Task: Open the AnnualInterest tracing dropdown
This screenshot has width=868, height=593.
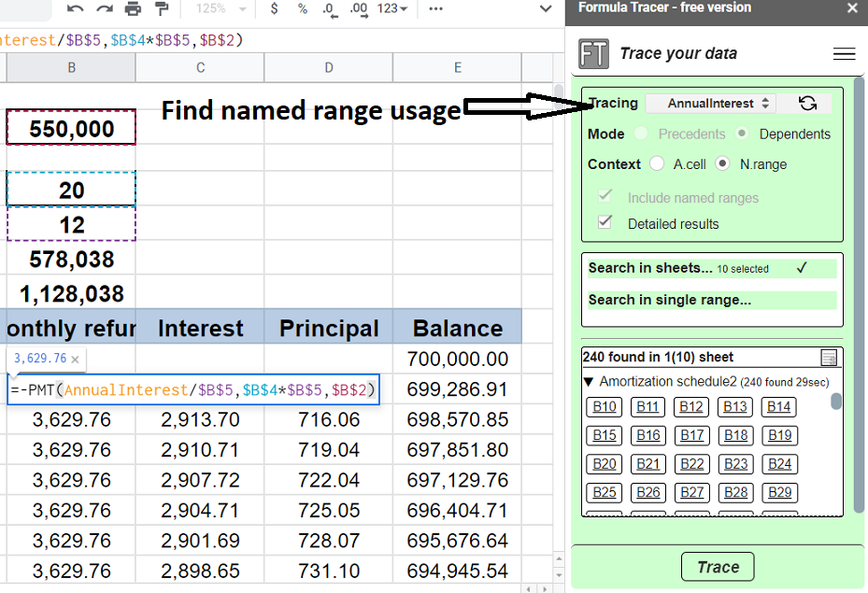Action: (711, 104)
